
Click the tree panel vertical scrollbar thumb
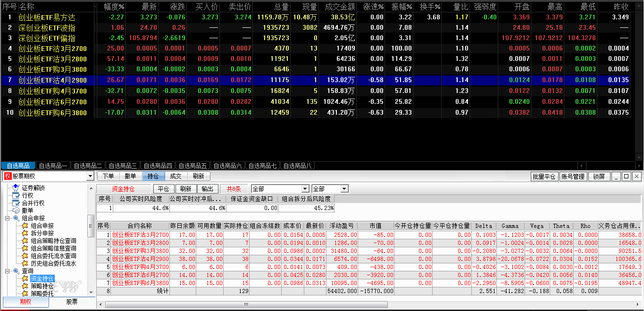pos(92,225)
